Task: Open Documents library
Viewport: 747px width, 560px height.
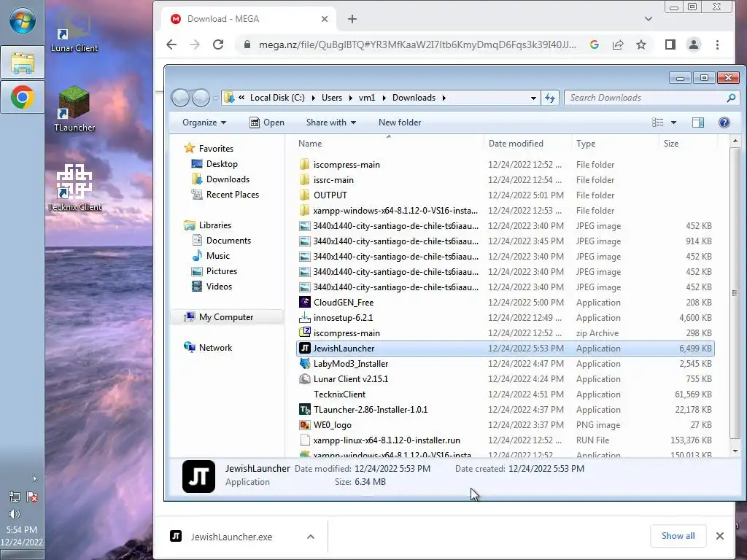Action: [x=222, y=241]
